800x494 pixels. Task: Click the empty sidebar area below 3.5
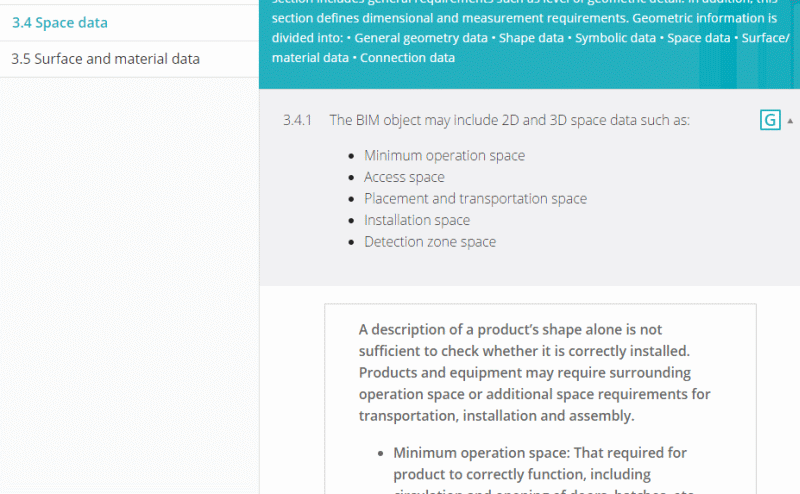coord(128,280)
